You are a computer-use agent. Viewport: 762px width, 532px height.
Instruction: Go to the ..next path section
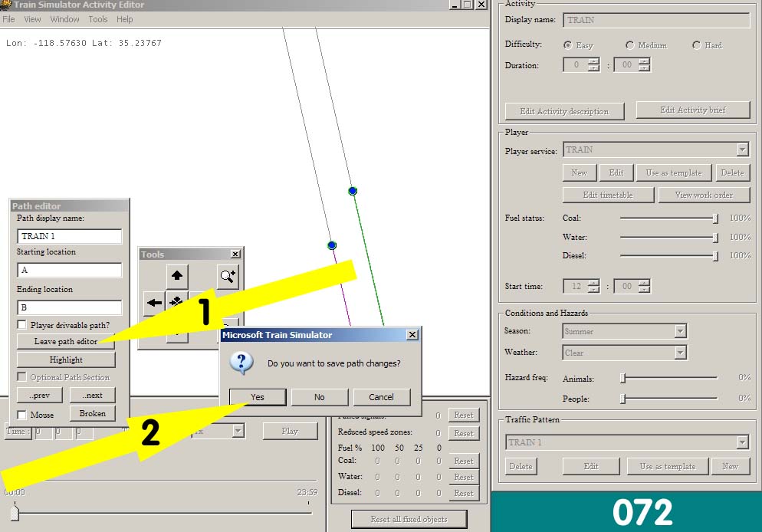coord(92,395)
